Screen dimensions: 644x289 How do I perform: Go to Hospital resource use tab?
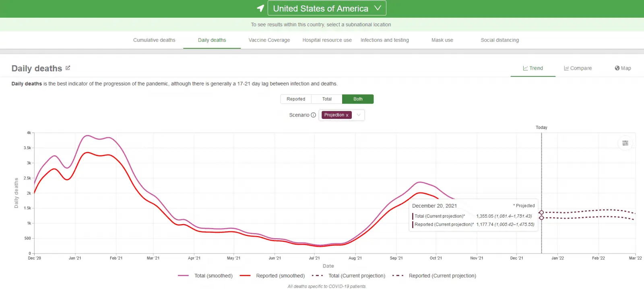327,40
